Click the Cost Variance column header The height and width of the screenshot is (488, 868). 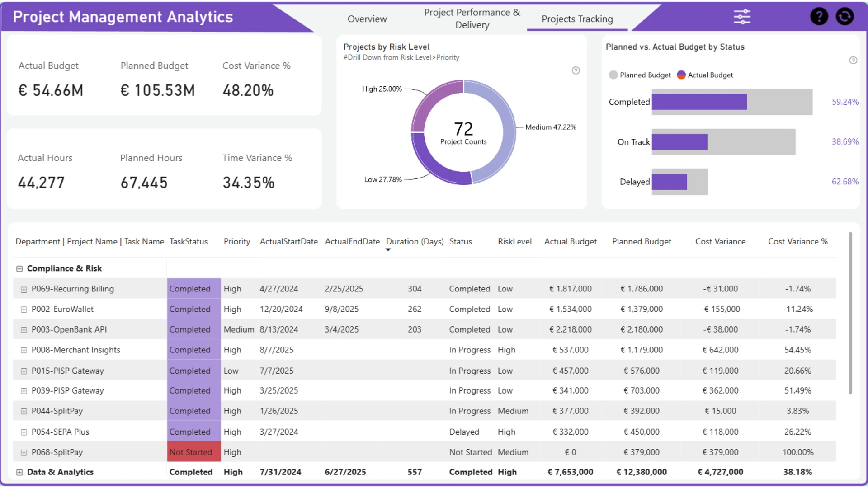(720, 242)
